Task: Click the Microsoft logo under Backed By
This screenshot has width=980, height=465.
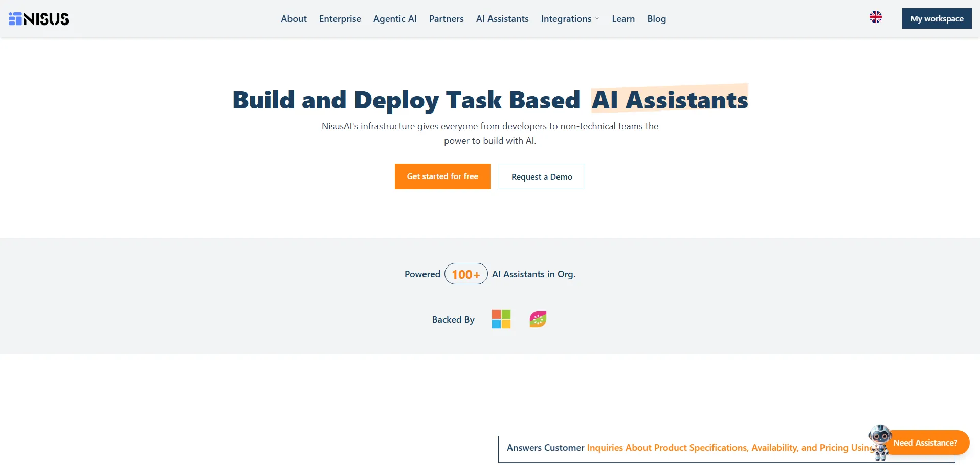Action: (x=501, y=319)
